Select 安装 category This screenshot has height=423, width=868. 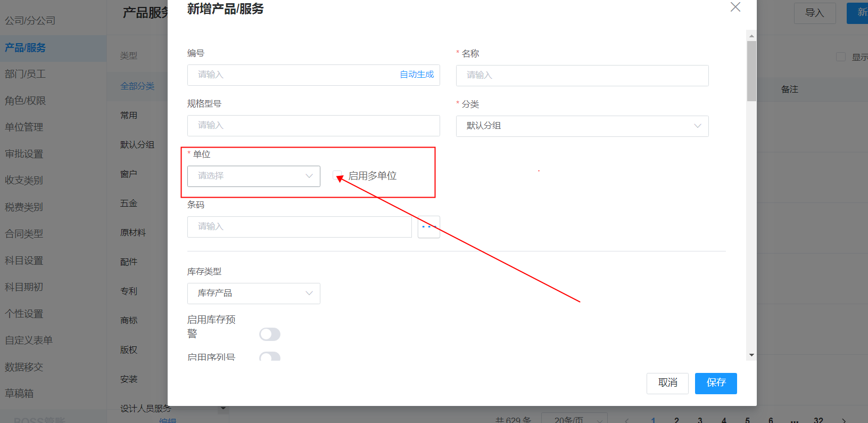129,379
